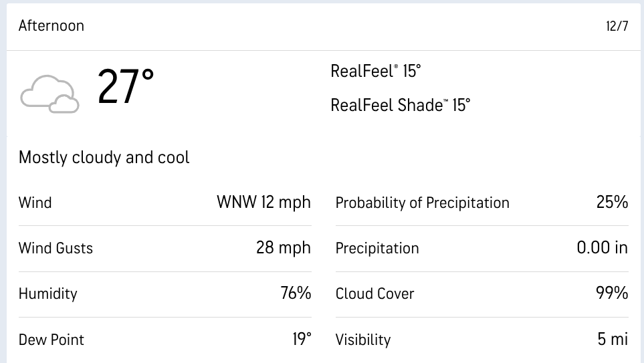Click the 76% humidity value
The image size is (644, 363).
pos(296,293)
